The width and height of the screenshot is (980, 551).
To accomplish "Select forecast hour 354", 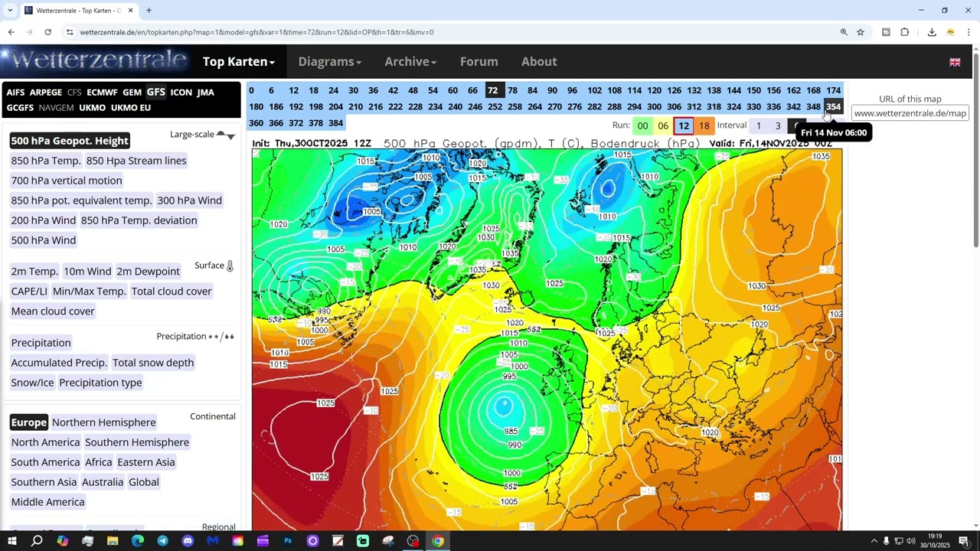I will [x=833, y=106].
